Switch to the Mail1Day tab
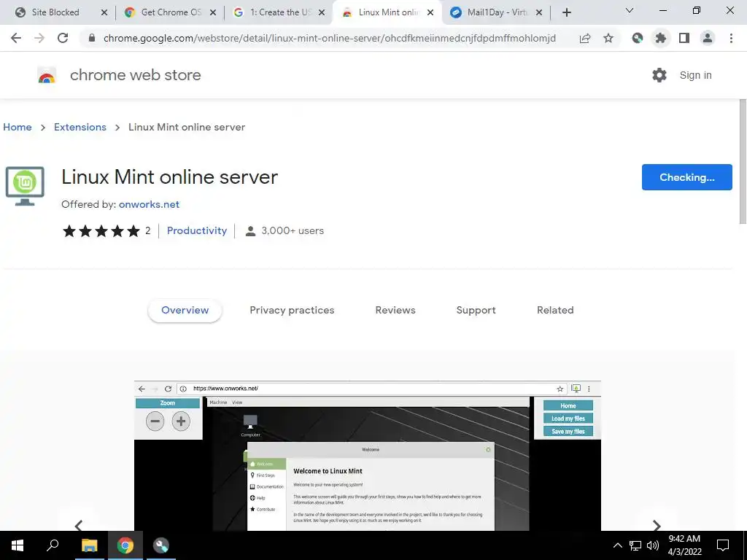 coord(495,12)
